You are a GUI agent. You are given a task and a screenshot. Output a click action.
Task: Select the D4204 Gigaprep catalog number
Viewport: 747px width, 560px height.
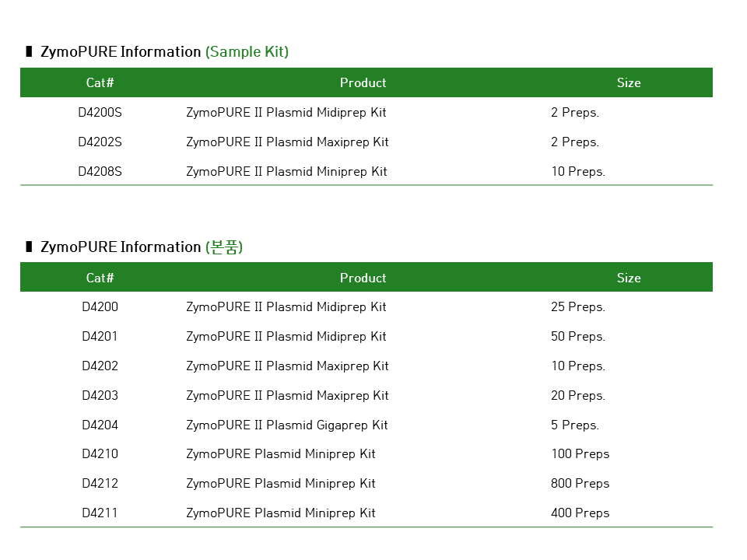[x=100, y=425]
